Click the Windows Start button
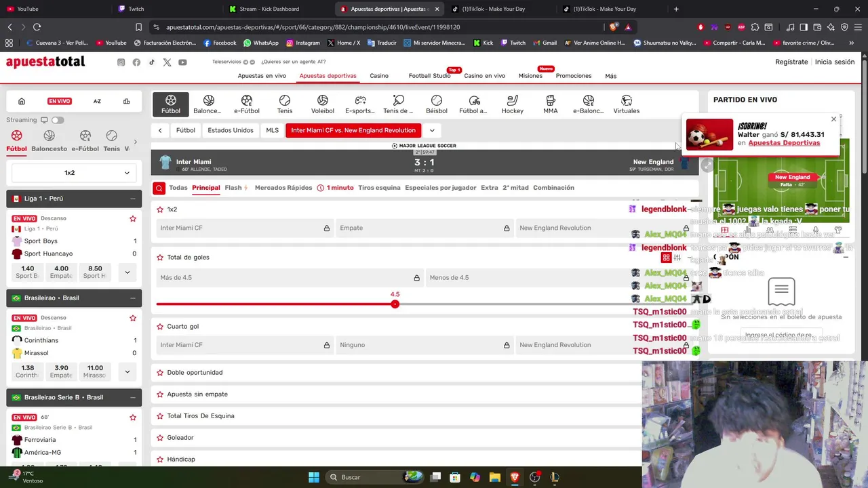This screenshot has width=868, height=488. [314, 477]
